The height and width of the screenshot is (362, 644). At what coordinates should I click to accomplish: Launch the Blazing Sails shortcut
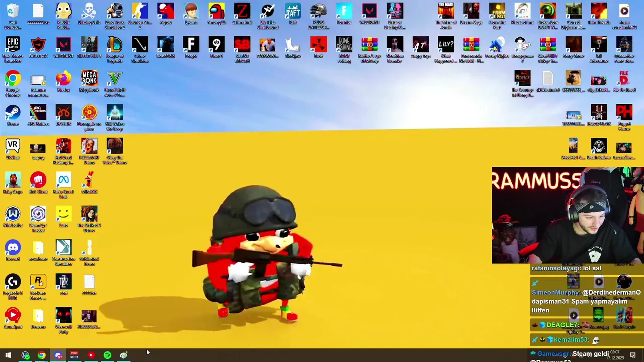pos(89,14)
